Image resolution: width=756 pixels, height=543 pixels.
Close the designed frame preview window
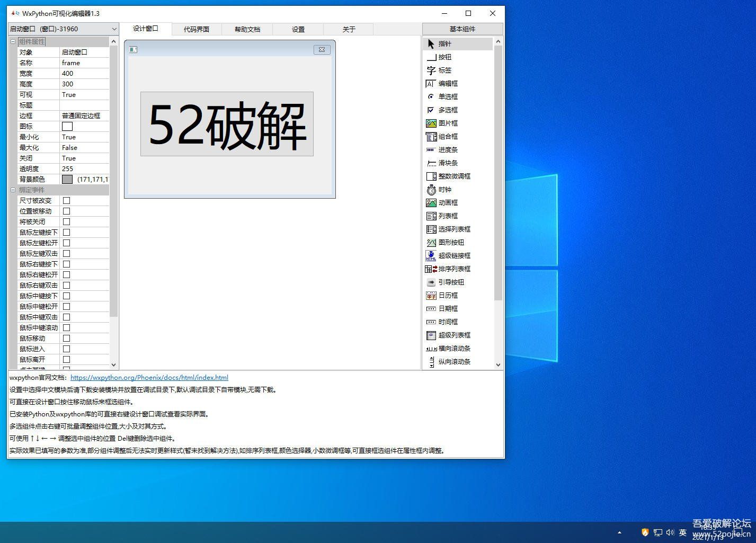tap(322, 49)
